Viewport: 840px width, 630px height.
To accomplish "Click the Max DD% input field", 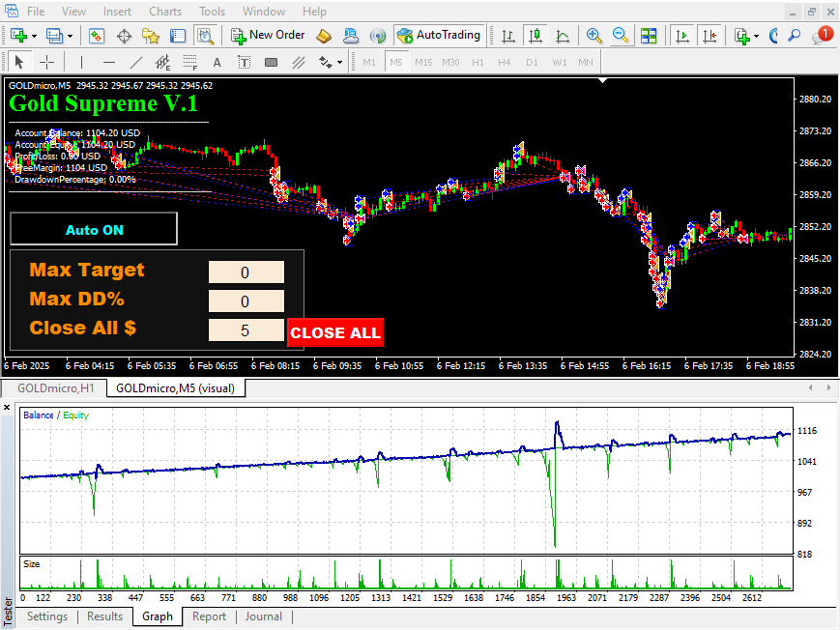I will click(x=246, y=301).
